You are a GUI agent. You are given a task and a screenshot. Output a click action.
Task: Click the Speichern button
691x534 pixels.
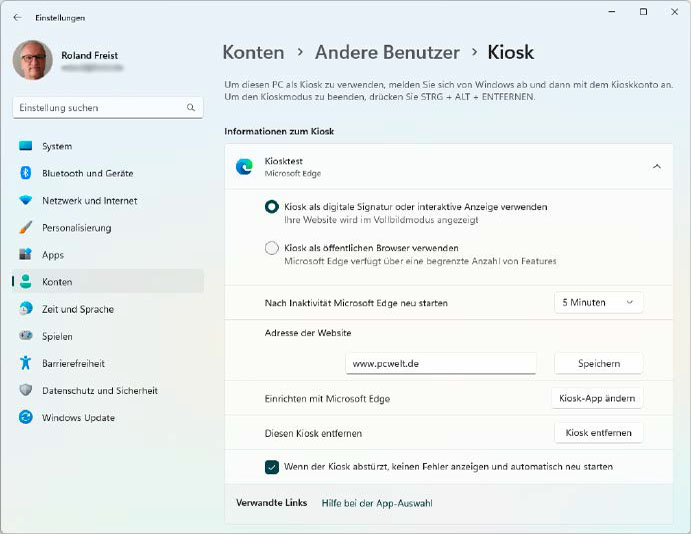598,363
